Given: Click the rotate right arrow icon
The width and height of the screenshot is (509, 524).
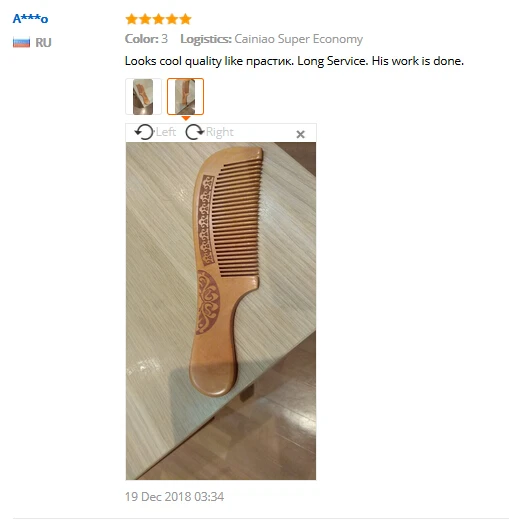Looking at the screenshot, I should (195, 132).
